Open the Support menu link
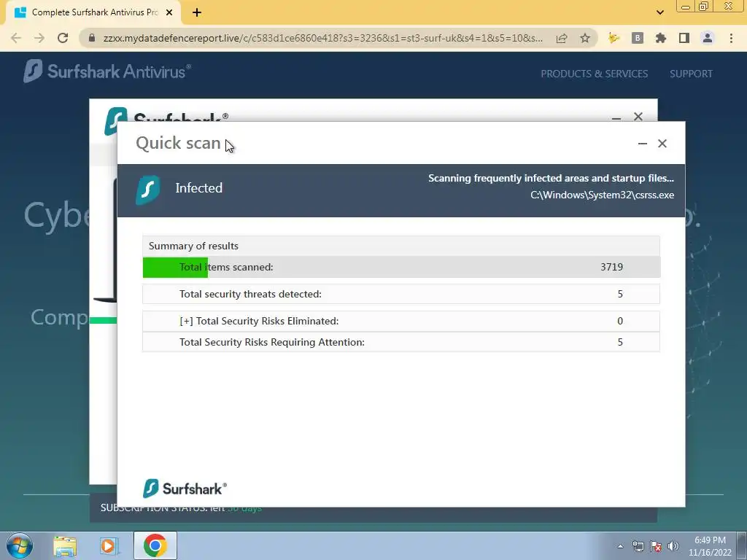The width and height of the screenshot is (747, 560). pyautogui.click(x=691, y=74)
